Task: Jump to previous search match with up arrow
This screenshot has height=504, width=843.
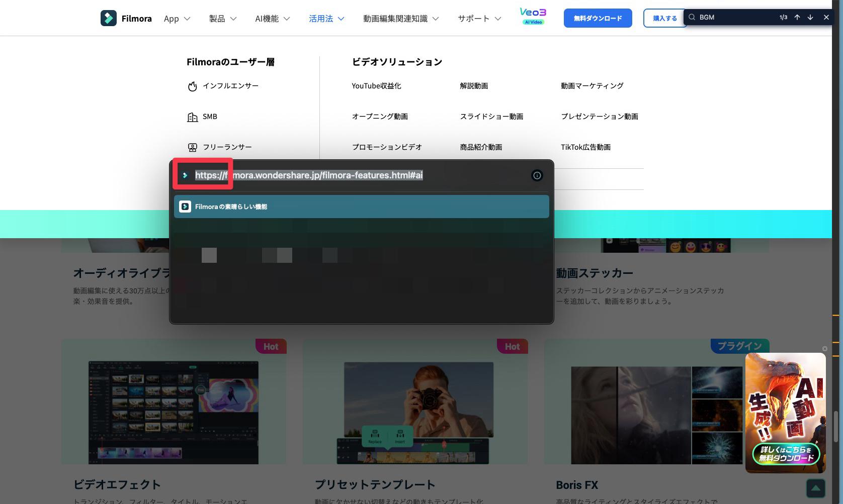Action: 797,17
